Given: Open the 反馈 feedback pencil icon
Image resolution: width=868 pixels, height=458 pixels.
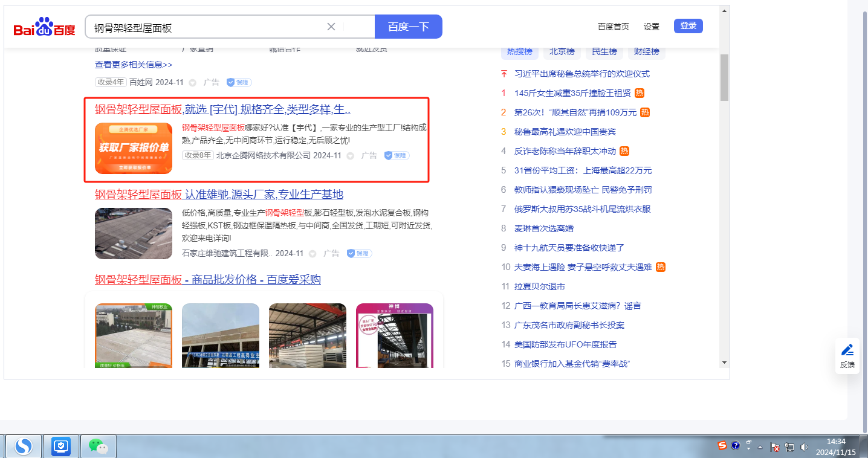Looking at the screenshot, I should click(x=847, y=350).
